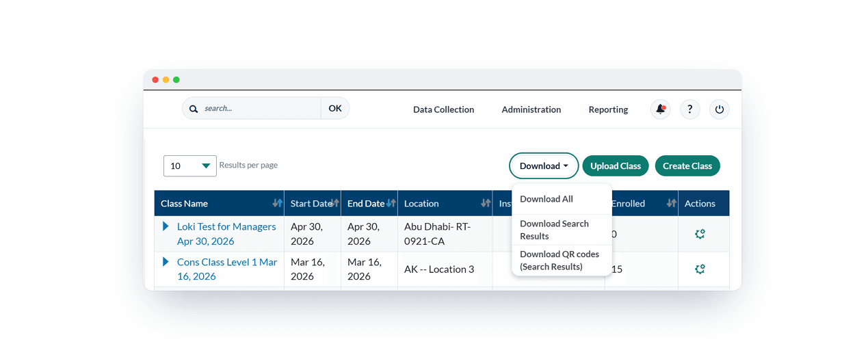Click the Upload Class button
Viewport: 868px width, 359px height.
(616, 166)
